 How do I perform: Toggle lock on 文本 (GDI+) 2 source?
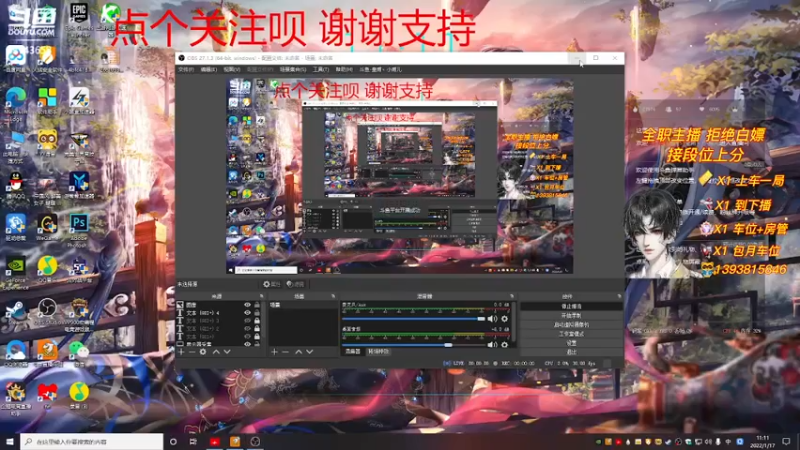click(257, 329)
